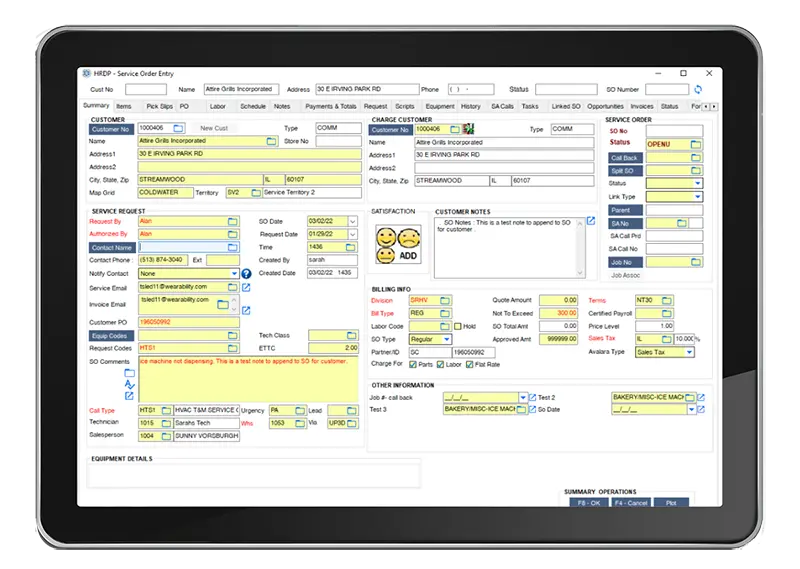
Task: Click the Contact Name button
Action: [112, 248]
